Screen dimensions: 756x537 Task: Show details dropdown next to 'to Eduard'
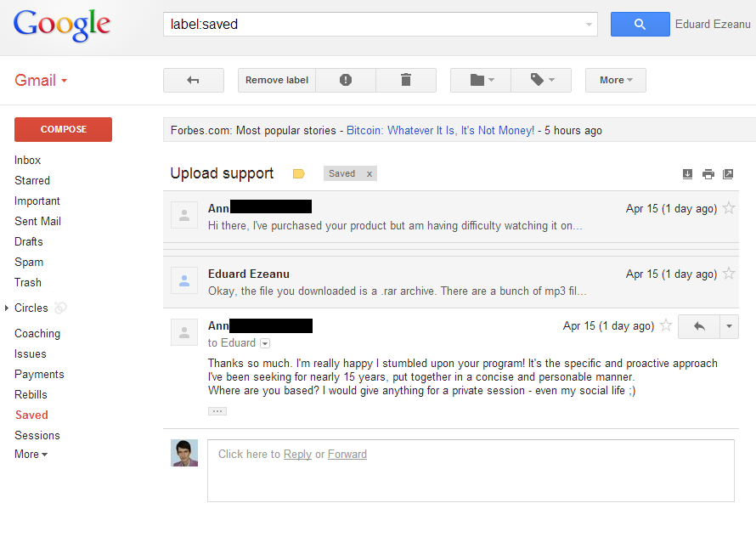(265, 343)
